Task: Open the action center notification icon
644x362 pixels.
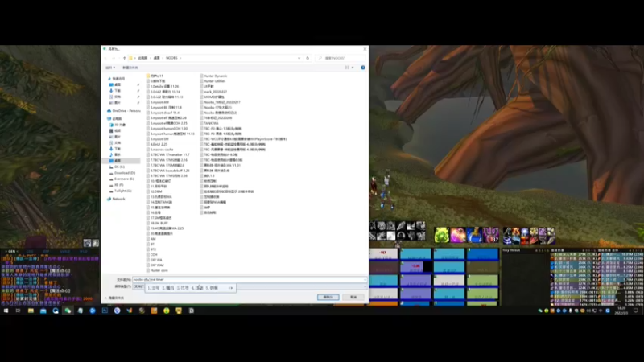Action: coord(636,311)
